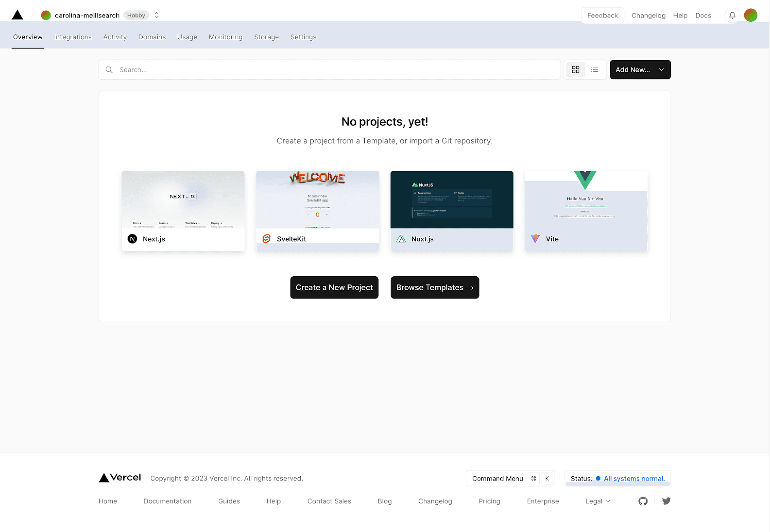
Task: Select the SvelteKit template thumbnail
Action: (x=317, y=200)
